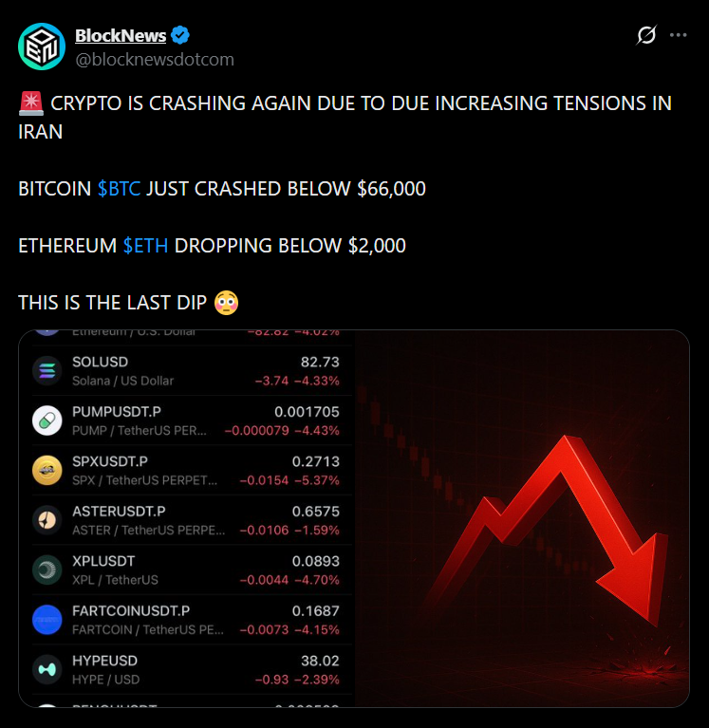This screenshot has width=709, height=728.
Task: Open the three-dot more options menu
Action: pos(678,36)
